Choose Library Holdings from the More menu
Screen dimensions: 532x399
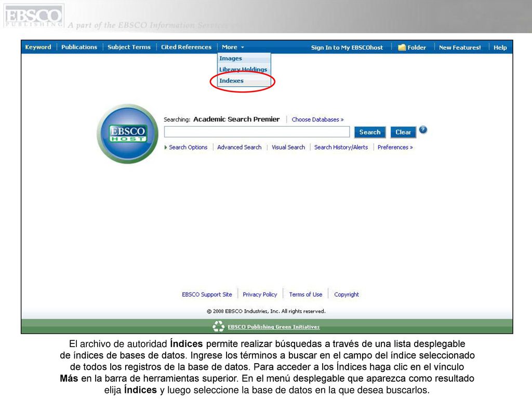pos(243,70)
